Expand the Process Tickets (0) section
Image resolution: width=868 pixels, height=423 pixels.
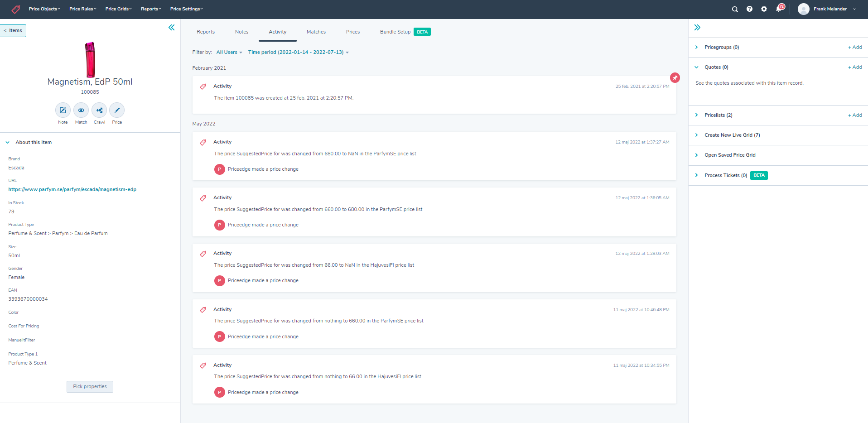pyautogui.click(x=697, y=176)
